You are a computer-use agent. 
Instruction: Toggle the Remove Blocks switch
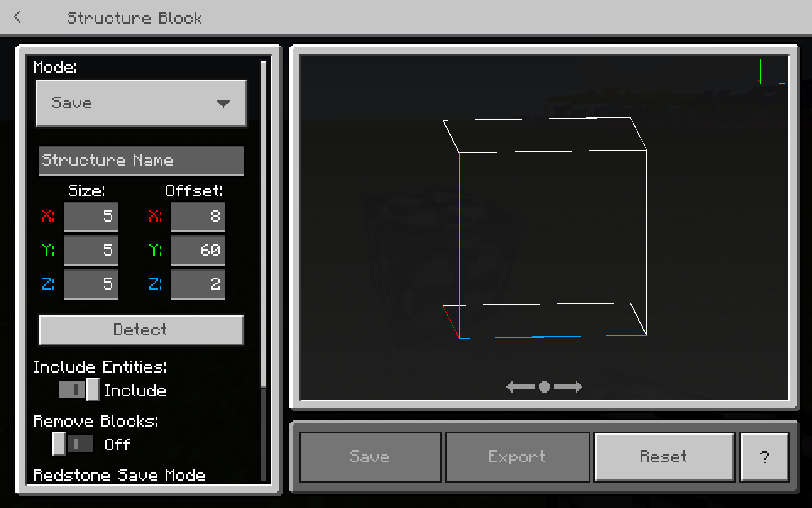(73, 444)
